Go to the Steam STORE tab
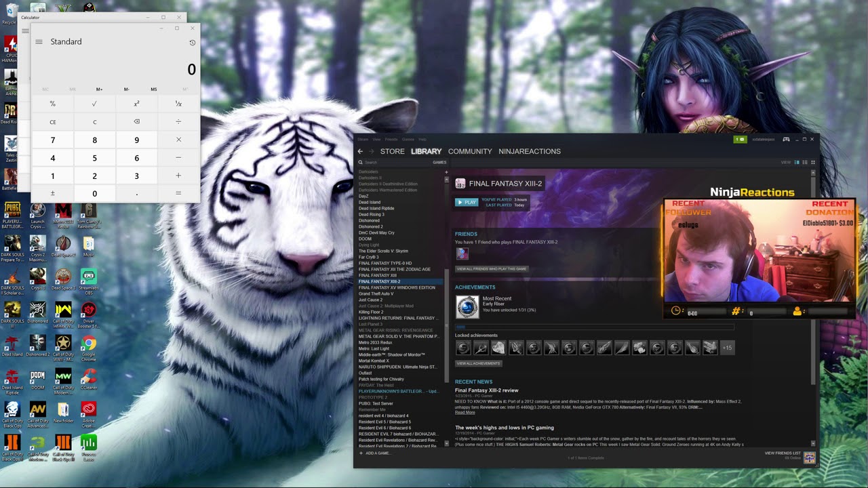The height and width of the screenshot is (488, 868). (x=392, y=151)
